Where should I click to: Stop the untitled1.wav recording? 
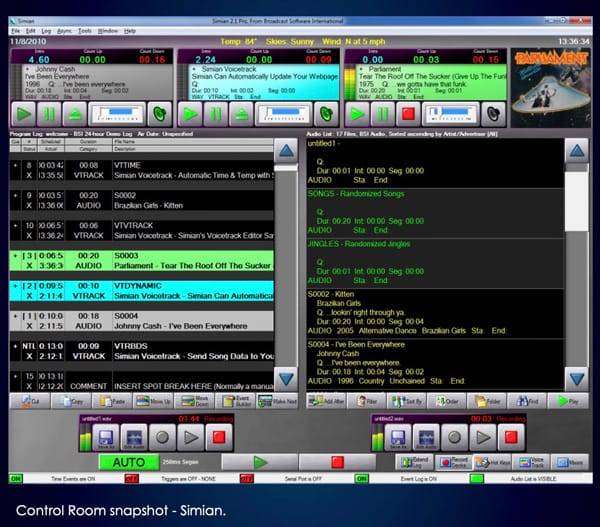[x=219, y=437]
